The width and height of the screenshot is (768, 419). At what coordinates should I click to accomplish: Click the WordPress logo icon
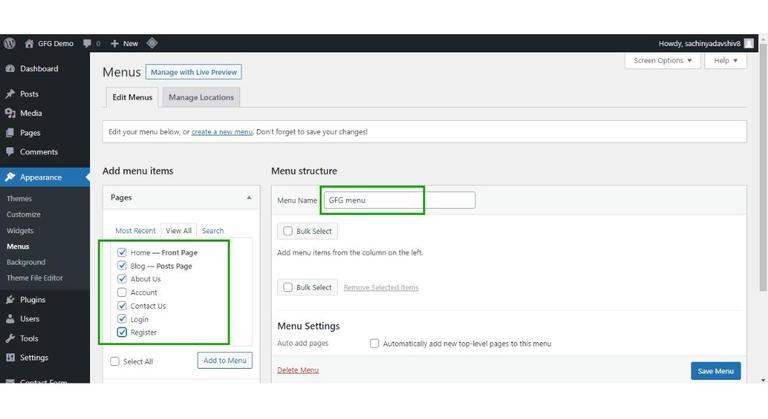coord(10,44)
